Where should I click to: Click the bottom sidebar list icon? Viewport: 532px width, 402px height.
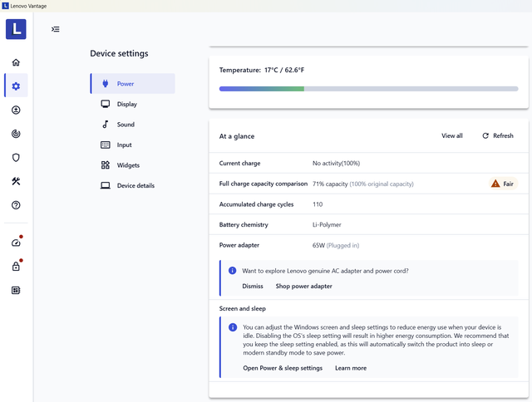(16, 291)
